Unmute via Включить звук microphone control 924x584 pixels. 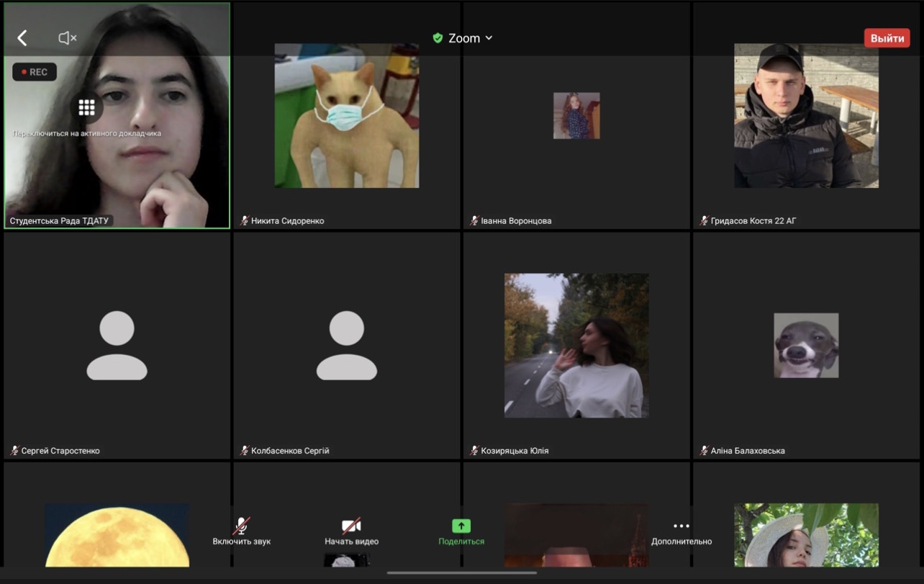pos(242,532)
